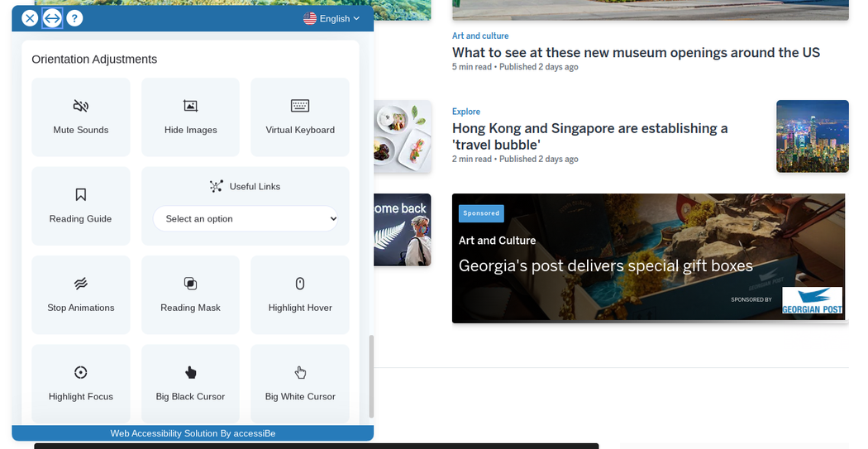
Task: Click the "5 min read" published text
Action: pos(515,67)
